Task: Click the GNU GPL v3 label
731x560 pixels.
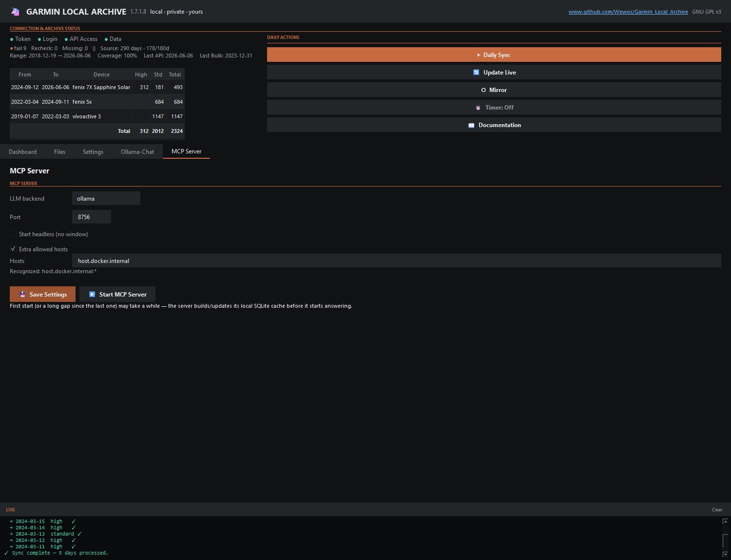Action: (x=707, y=12)
